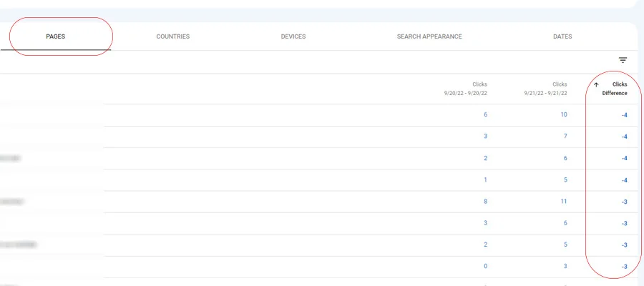Select the 10 clicks value on 9/21/22

click(x=563, y=115)
